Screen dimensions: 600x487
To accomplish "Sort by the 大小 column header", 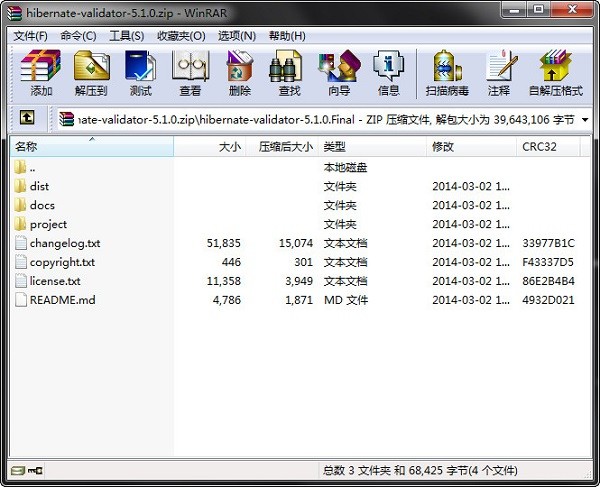I will pyautogui.click(x=209, y=147).
